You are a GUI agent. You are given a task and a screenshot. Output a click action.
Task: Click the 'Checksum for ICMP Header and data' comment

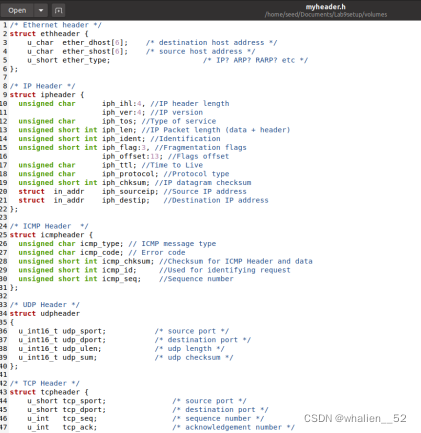(236, 261)
